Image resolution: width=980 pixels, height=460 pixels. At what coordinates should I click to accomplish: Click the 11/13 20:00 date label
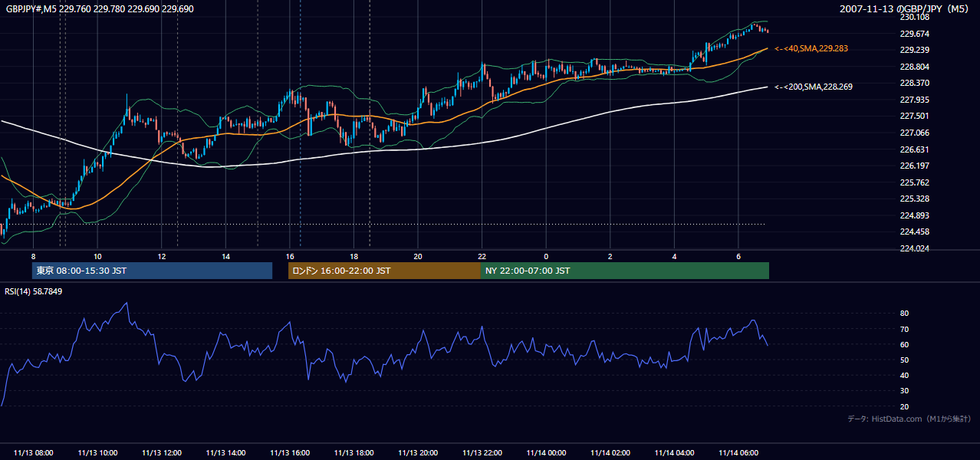(x=418, y=453)
